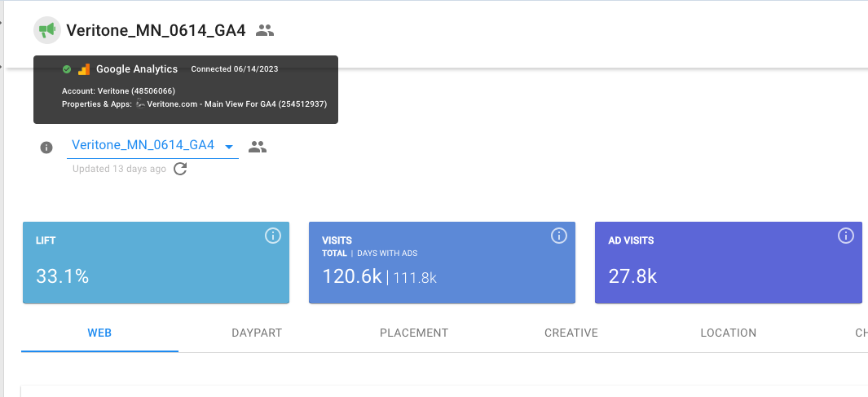868x397 pixels.
Task: Select the CREATIVE tab
Action: pos(571,333)
